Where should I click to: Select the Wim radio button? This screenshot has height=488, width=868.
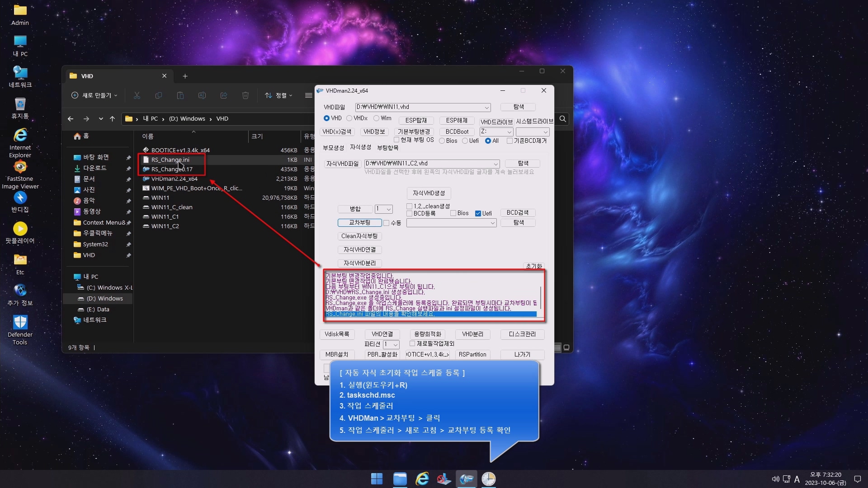tap(382, 118)
